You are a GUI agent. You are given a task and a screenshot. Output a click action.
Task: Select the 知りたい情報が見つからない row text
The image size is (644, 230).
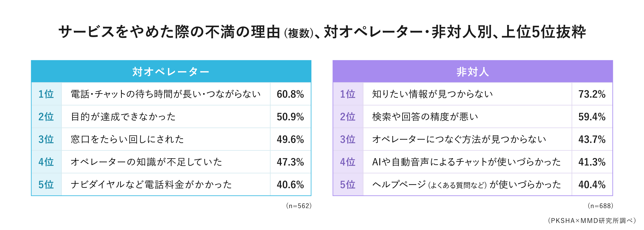click(433, 94)
